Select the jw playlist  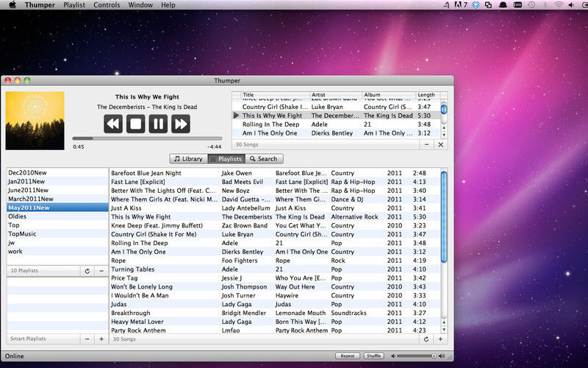[x=57, y=243]
